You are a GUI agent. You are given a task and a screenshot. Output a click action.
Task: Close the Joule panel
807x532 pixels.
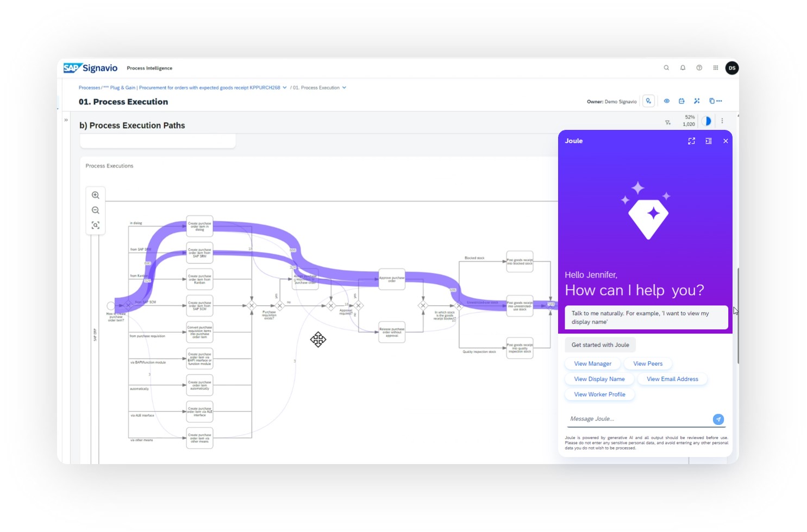point(725,141)
